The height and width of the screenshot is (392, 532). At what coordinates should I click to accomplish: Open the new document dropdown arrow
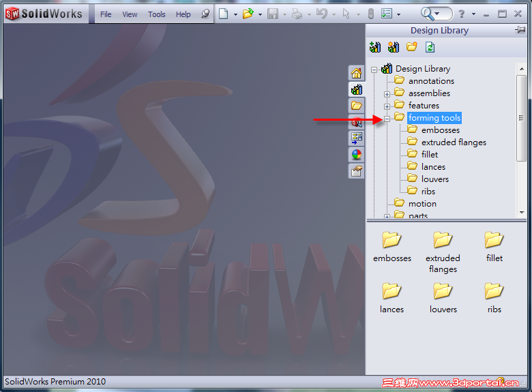tap(235, 14)
